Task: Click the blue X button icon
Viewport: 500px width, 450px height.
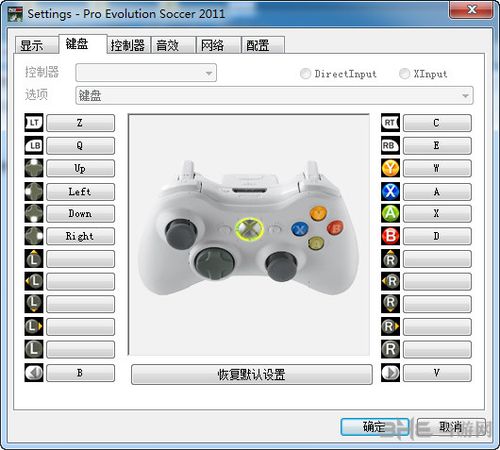Action: [390, 192]
